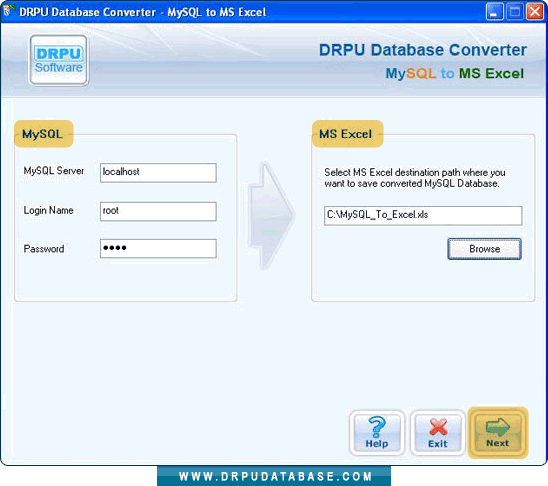Click the 'Password' label

click(x=44, y=249)
